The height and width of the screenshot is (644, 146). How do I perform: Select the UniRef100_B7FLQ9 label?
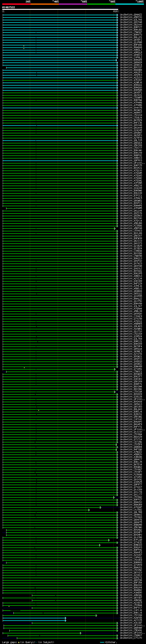point(131,540)
